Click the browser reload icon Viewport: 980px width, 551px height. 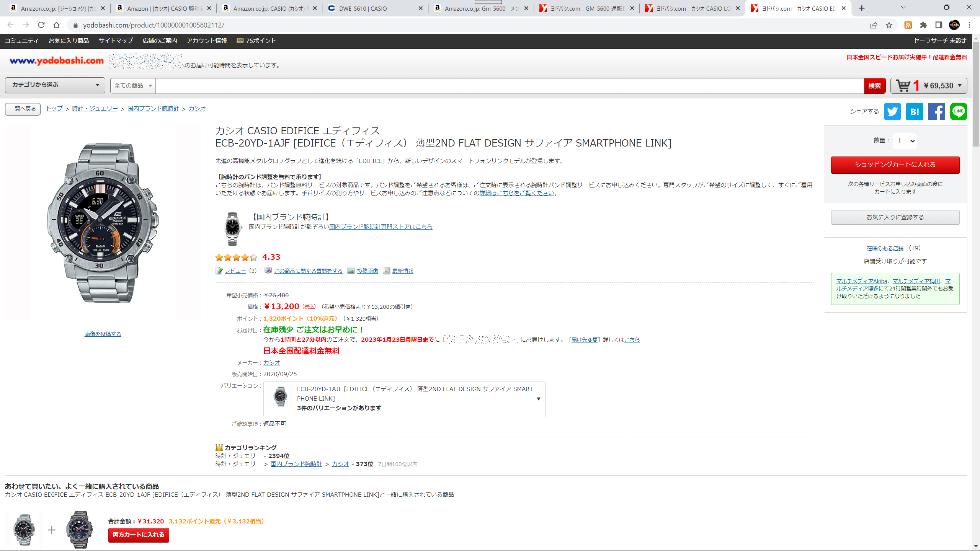click(41, 25)
